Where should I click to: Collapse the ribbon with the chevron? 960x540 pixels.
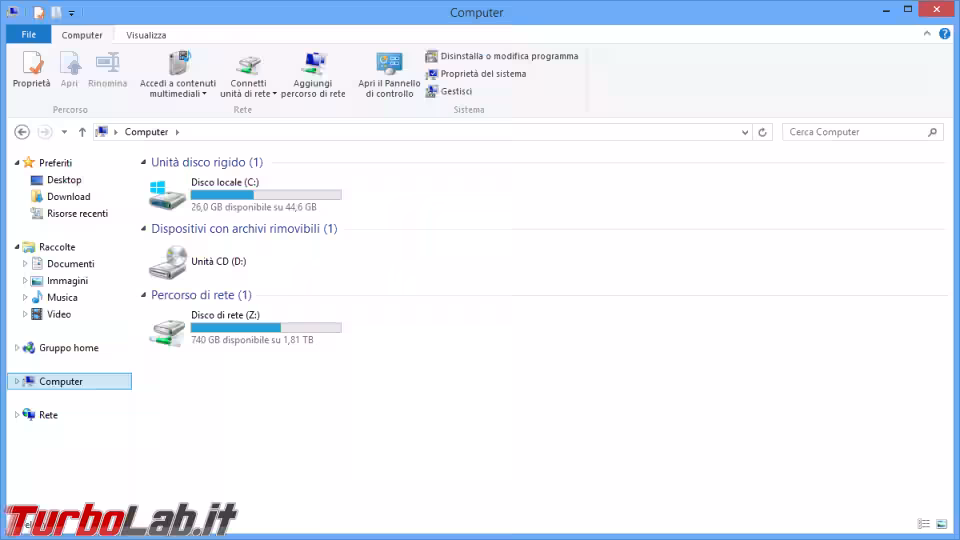tap(927, 34)
